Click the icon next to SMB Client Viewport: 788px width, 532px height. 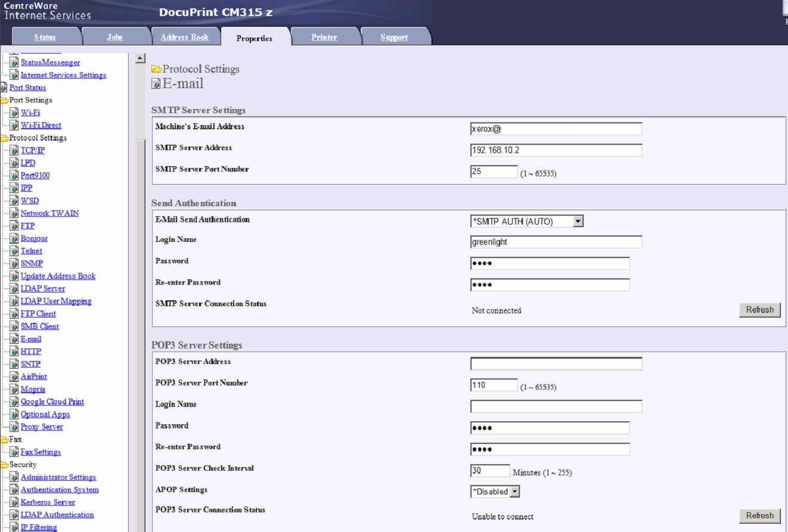(x=15, y=326)
